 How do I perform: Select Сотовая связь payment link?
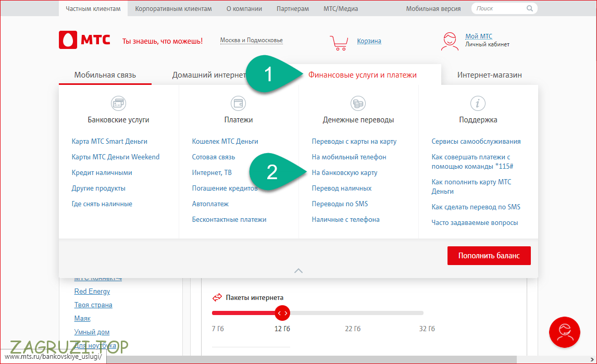tap(213, 157)
